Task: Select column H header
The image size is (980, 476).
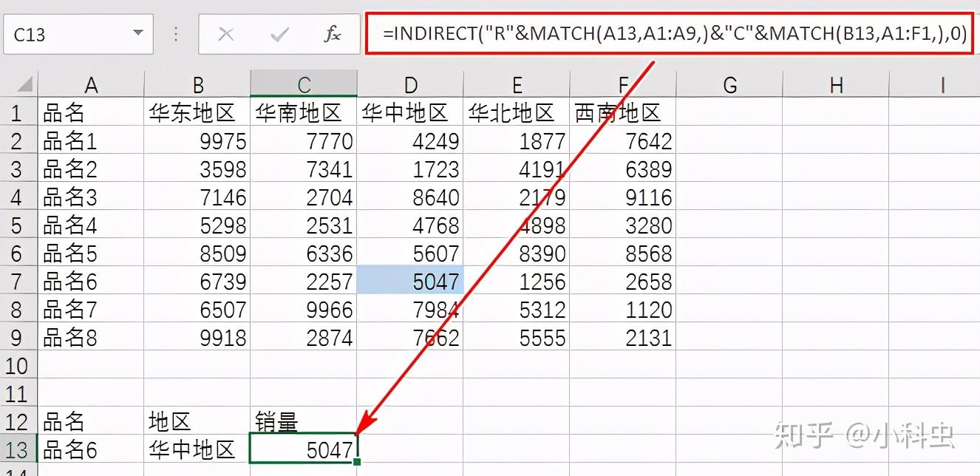Action: [x=836, y=85]
